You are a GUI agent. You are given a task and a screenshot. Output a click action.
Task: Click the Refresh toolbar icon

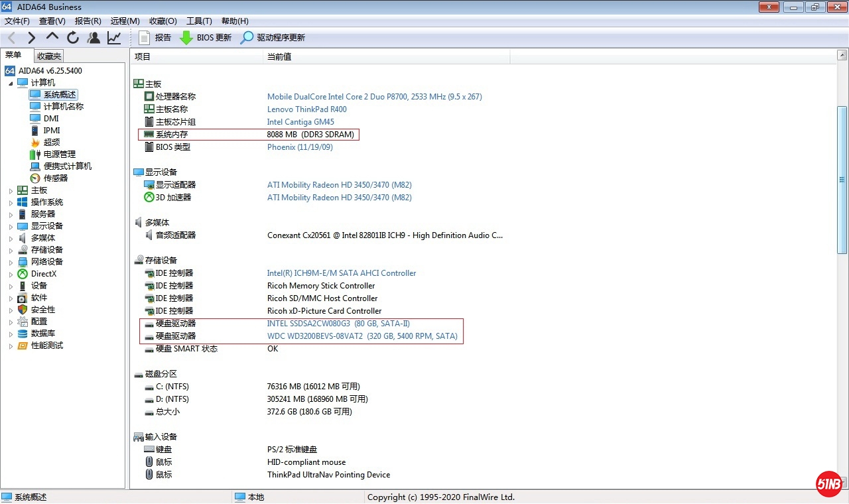click(73, 38)
